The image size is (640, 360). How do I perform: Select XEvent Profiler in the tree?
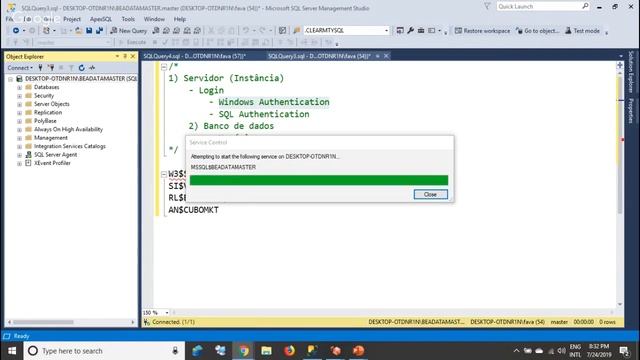coord(52,163)
